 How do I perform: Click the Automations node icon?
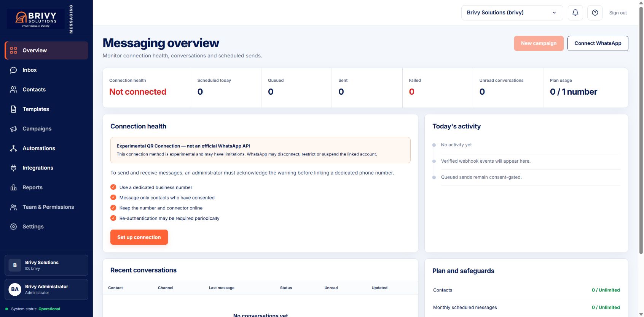tap(14, 148)
